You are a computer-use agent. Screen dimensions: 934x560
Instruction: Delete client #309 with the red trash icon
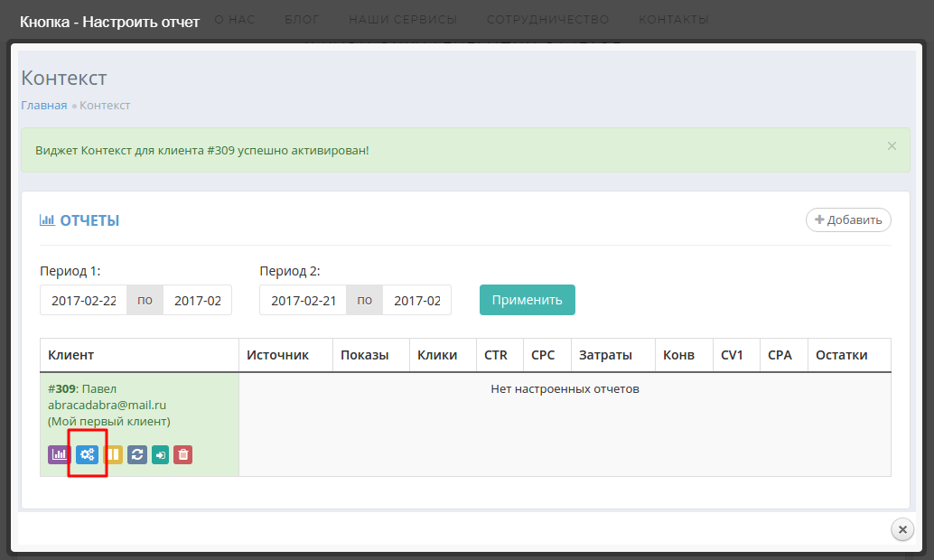tap(182, 454)
